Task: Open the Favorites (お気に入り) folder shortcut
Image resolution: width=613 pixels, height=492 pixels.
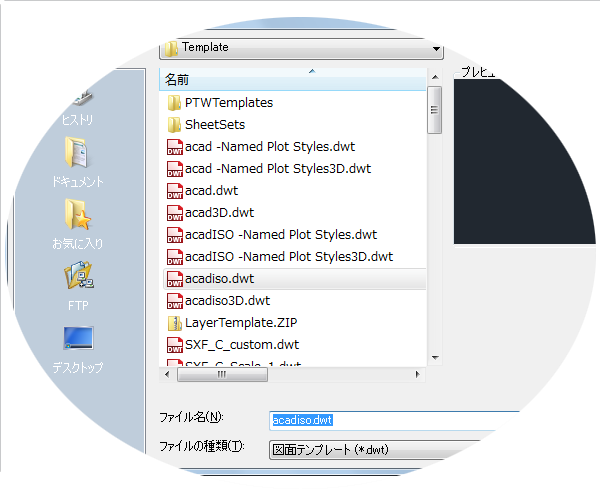Action: [78, 224]
